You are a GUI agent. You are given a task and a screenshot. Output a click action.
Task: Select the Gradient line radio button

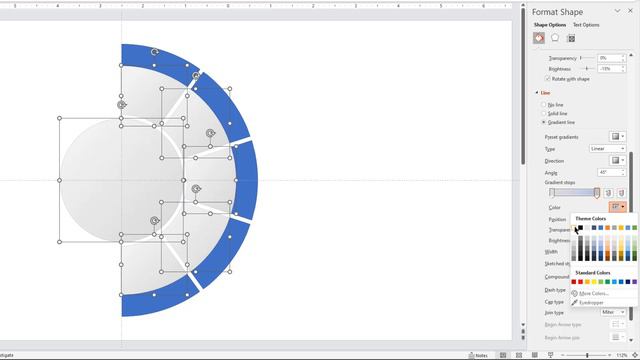tap(543, 122)
